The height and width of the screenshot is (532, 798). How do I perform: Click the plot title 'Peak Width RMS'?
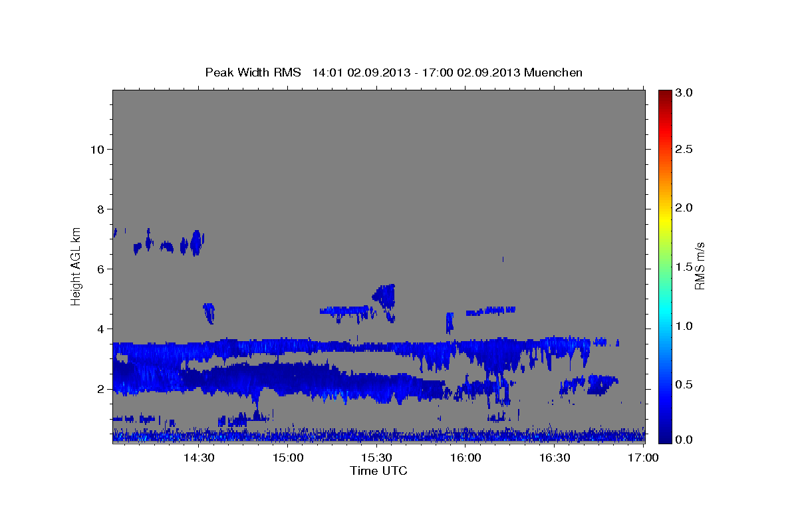click(253, 72)
